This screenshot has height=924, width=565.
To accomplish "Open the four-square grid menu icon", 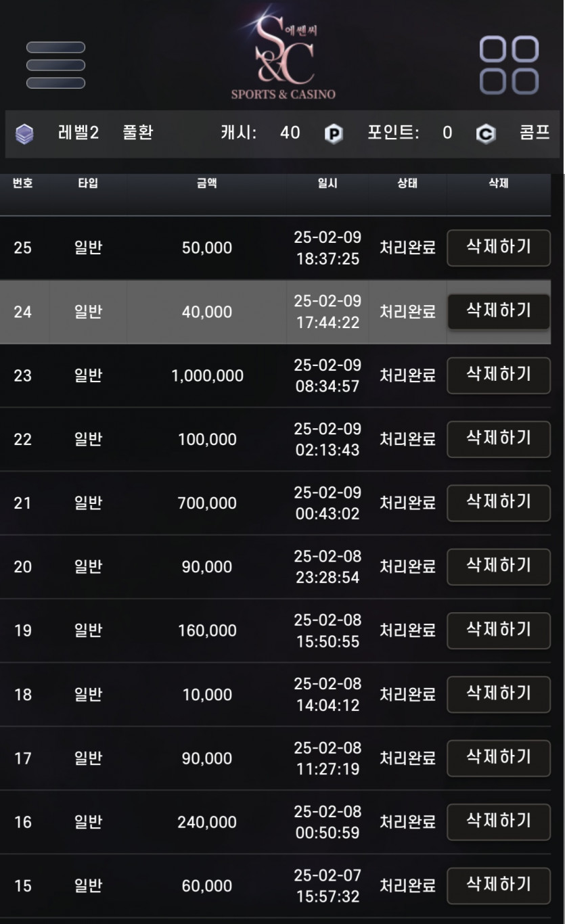I will [509, 65].
